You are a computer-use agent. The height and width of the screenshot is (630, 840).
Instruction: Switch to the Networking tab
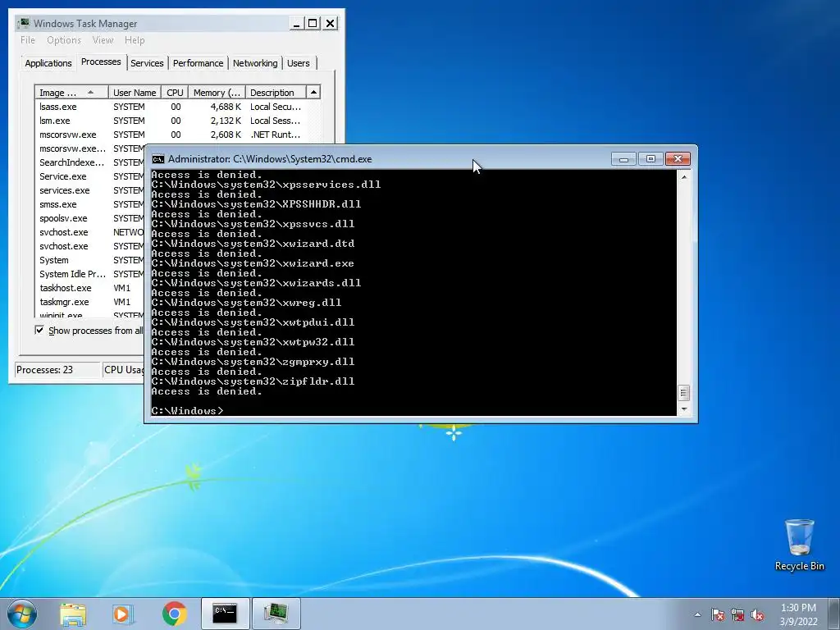coord(255,63)
